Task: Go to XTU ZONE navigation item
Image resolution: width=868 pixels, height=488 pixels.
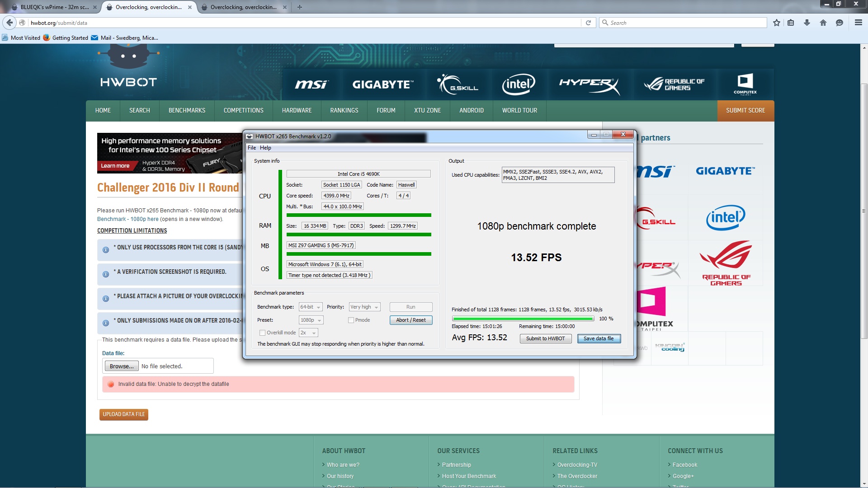Action: coord(427,111)
